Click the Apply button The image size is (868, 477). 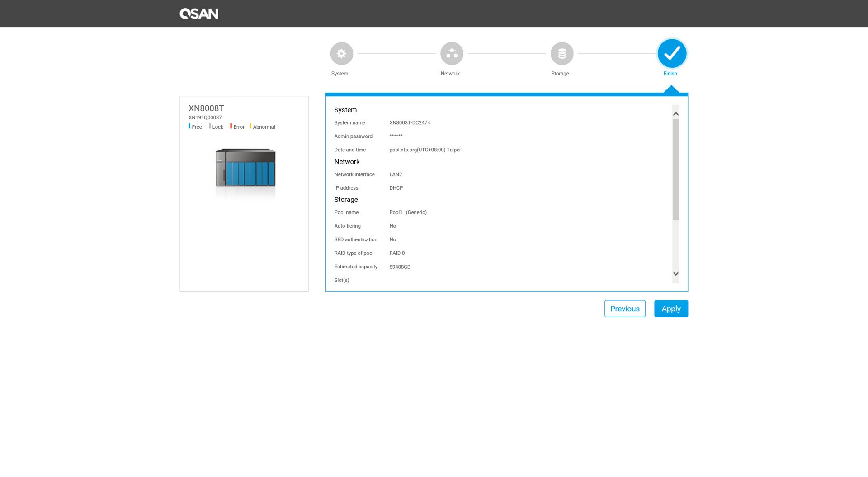click(671, 309)
